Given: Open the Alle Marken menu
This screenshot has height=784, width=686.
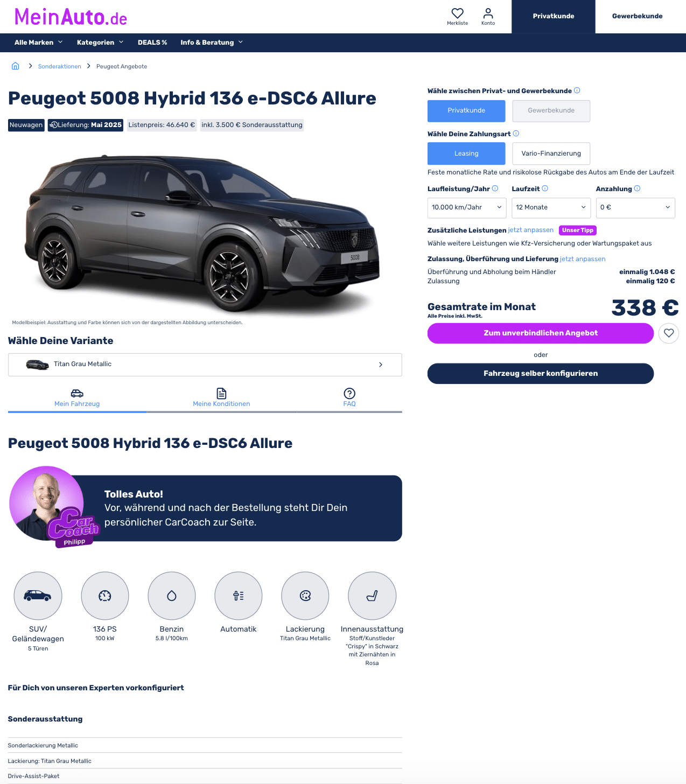Looking at the screenshot, I should 38,43.
